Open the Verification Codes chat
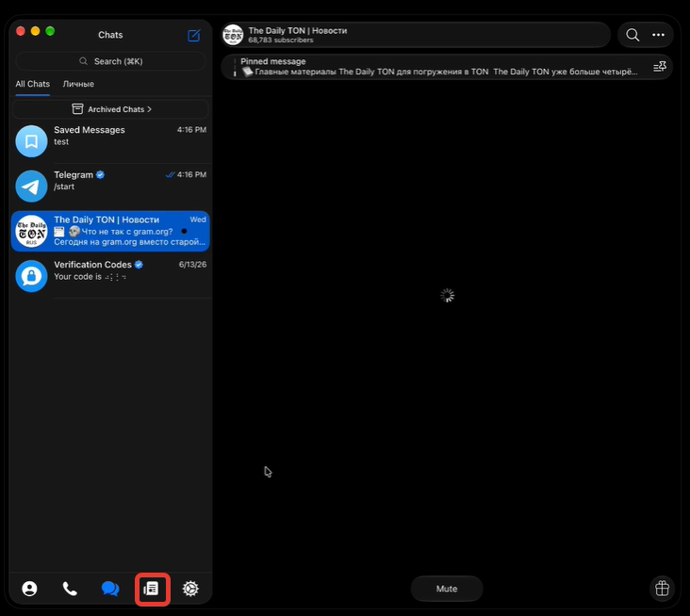Screen dimensions: 690x616 (110, 276)
